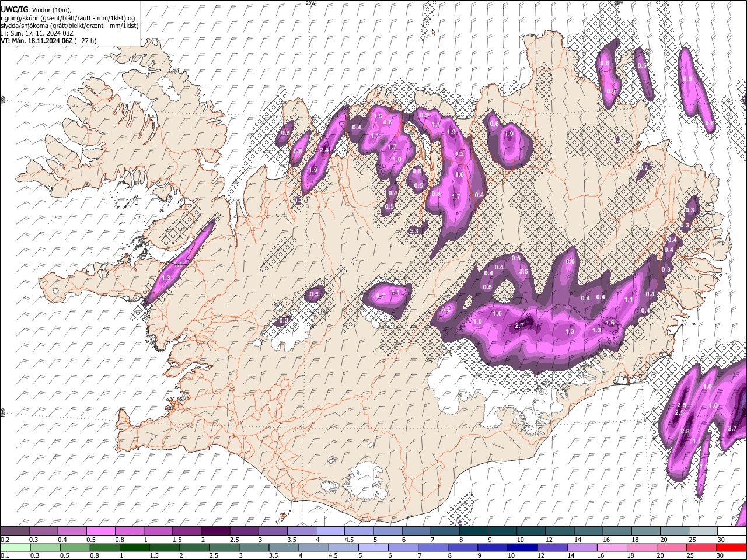The width and height of the screenshot is (747, 560).
Task: Click the 'rigning/skúrir (grænt/blátt/rautt' header line
Action: click(68, 18)
